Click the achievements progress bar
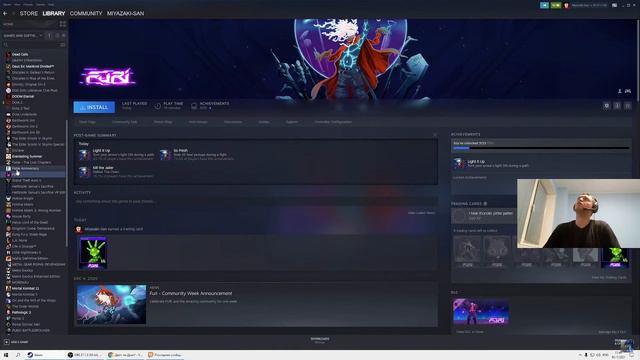The height and width of the screenshot is (360, 640). [x=541, y=148]
